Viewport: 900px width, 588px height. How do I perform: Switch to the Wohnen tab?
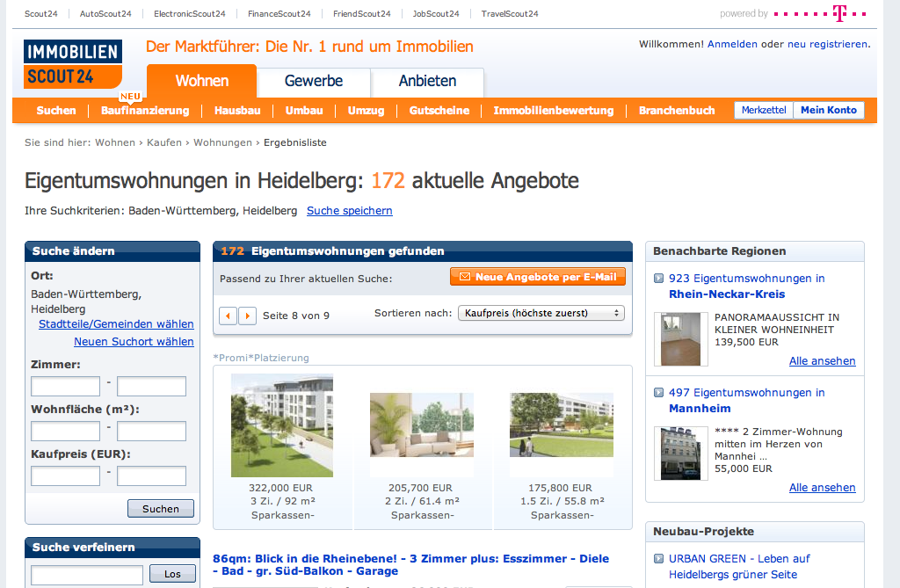[201, 81]
